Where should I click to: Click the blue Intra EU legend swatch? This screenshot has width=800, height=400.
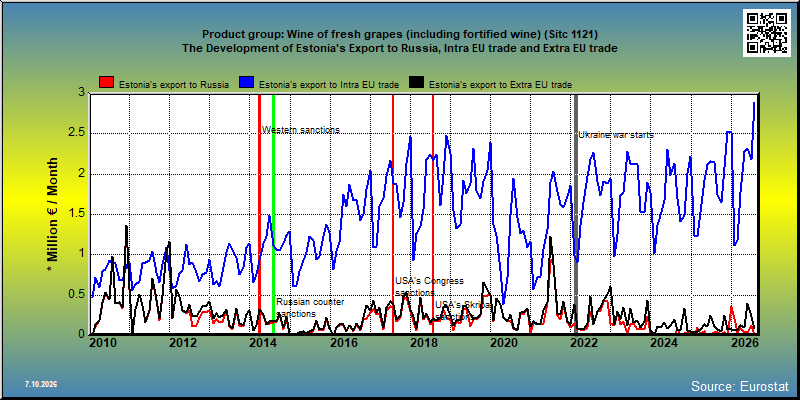246,83
